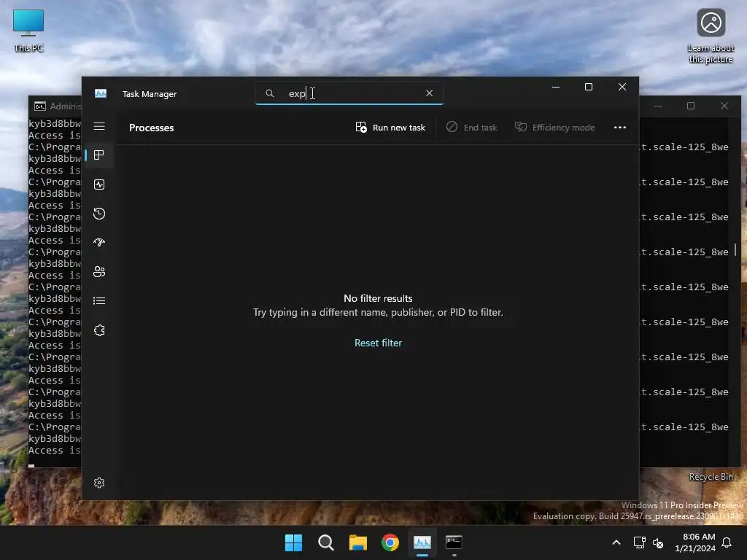Open the Startup apps page in sidebar
The image size is (747, 560).
99,242
